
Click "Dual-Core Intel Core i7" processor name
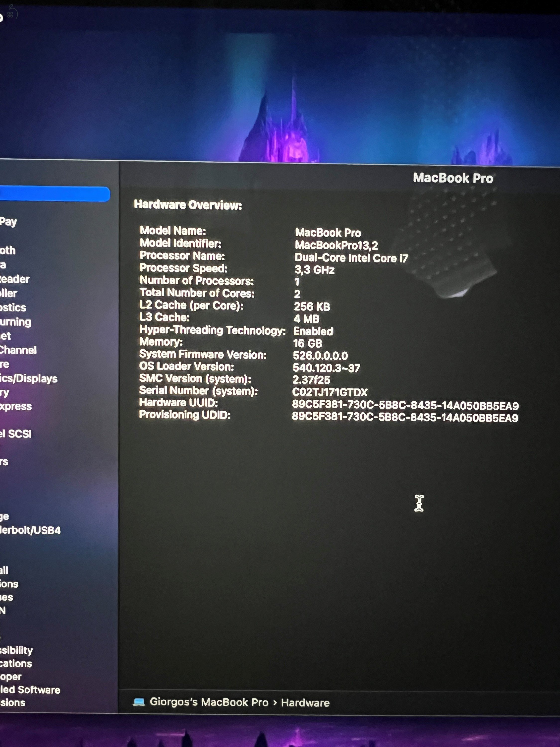tap(351, 258)
